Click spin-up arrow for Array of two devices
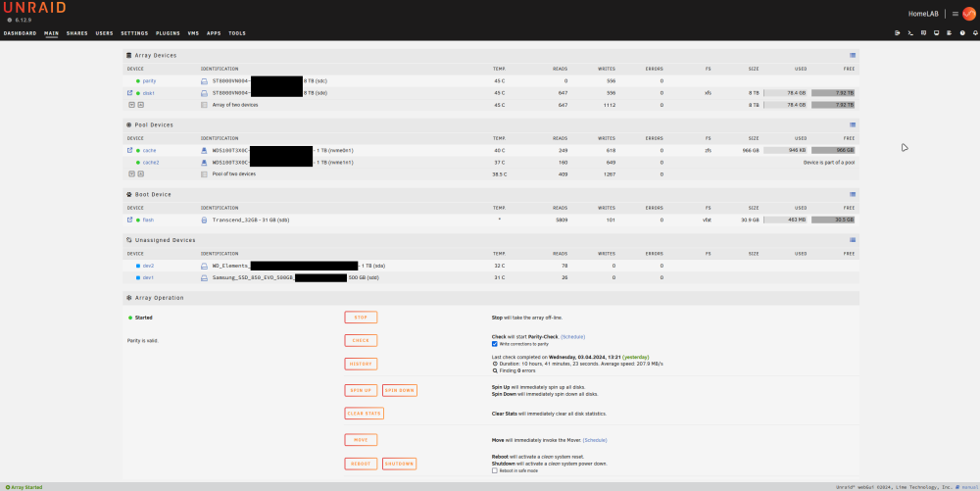980x491 pixels. 140,105
